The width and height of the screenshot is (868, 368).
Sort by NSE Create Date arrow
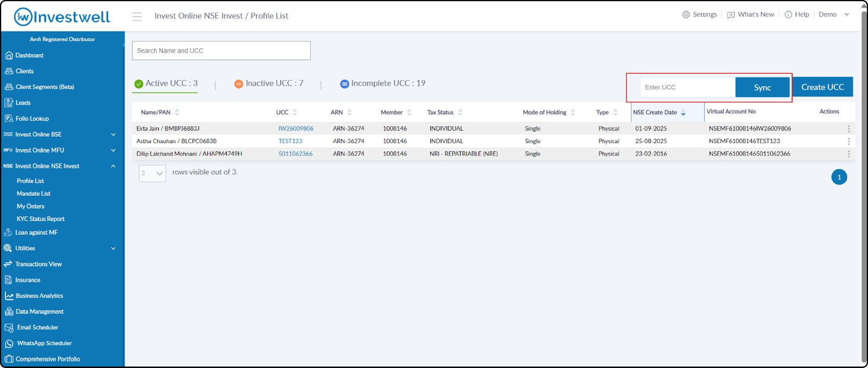[x=683, y=113]
